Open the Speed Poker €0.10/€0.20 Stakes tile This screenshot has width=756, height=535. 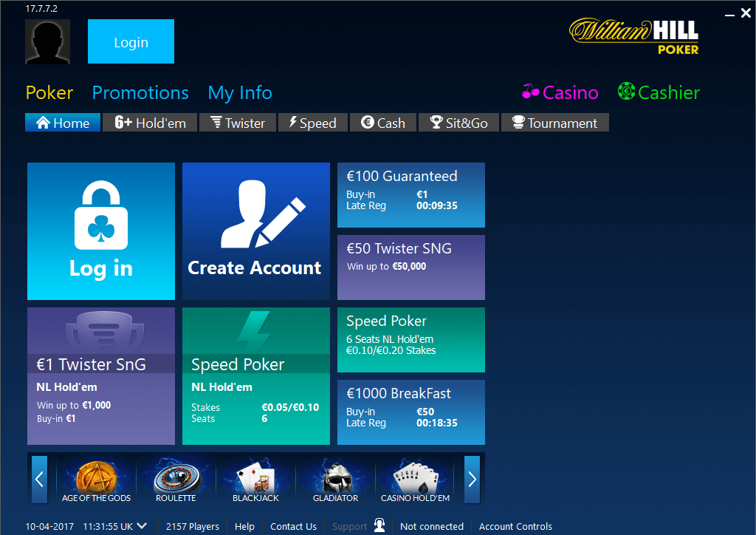[410, 340]
